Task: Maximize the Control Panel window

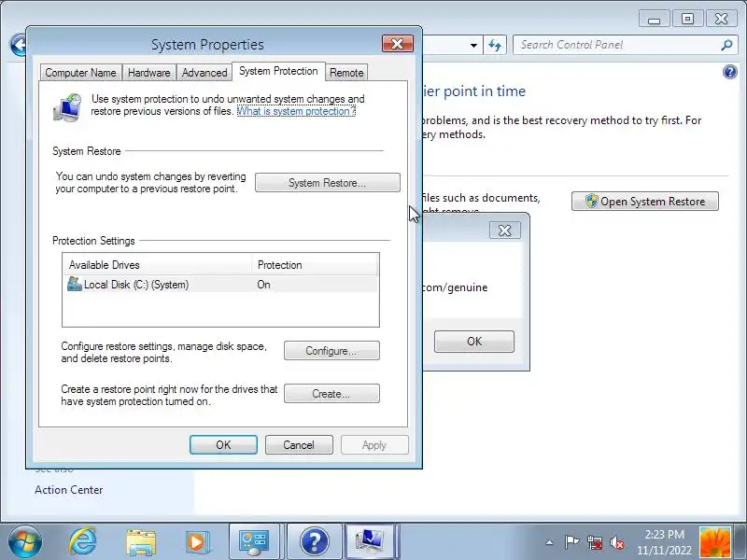Action: click(687, 19)
